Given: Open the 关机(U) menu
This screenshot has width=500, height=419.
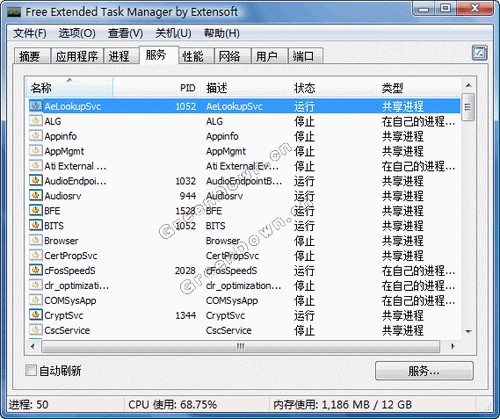Looking at the screenshot, I should click(173, 33).
